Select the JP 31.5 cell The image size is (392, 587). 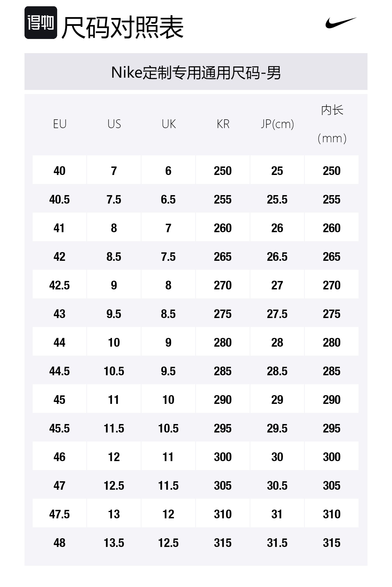coord(277,543)
